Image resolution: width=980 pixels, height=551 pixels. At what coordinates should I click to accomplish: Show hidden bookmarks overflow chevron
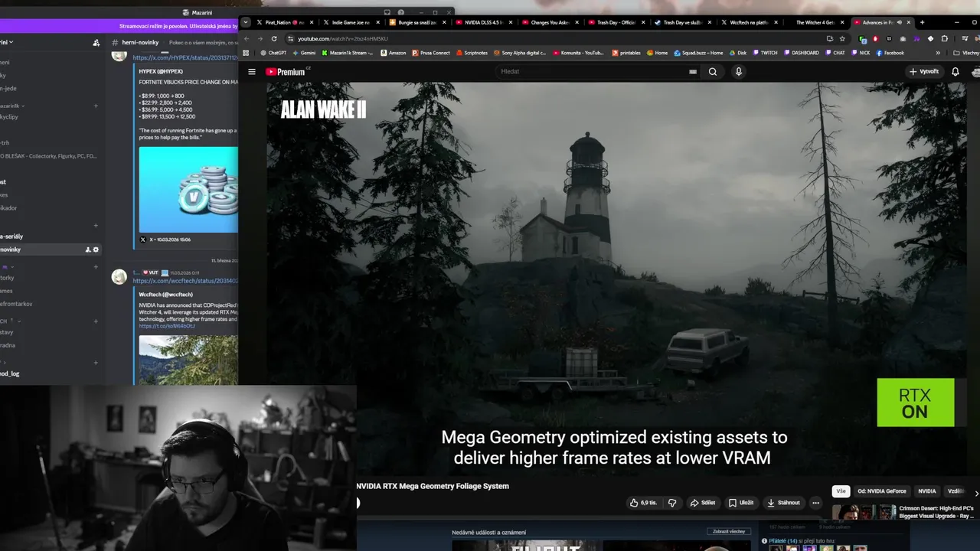(938, 53)
